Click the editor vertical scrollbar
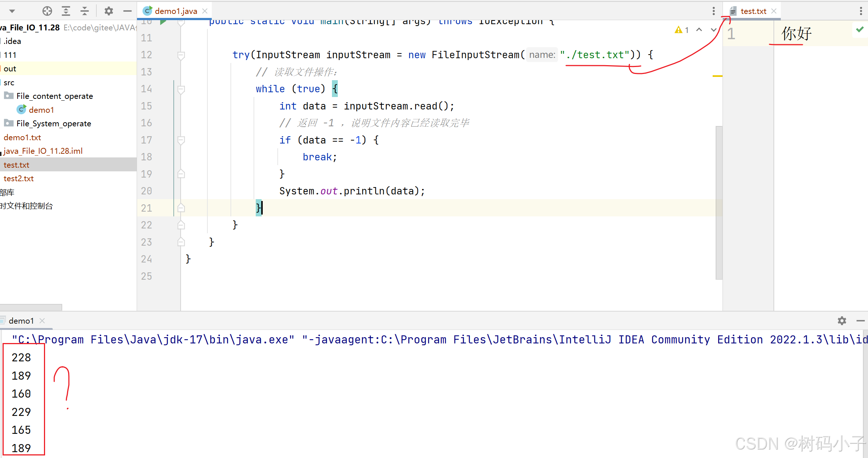868x458 pixels. point(719,202)
